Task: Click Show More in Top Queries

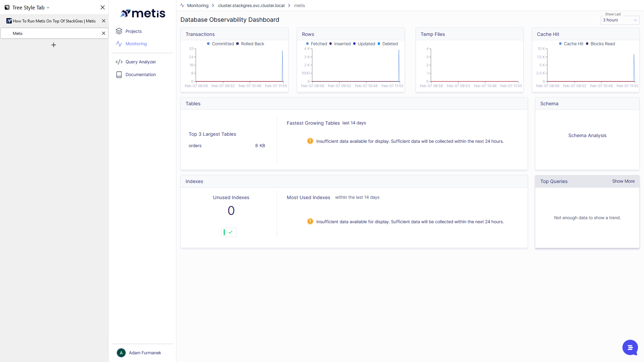Action: point(623,181)
